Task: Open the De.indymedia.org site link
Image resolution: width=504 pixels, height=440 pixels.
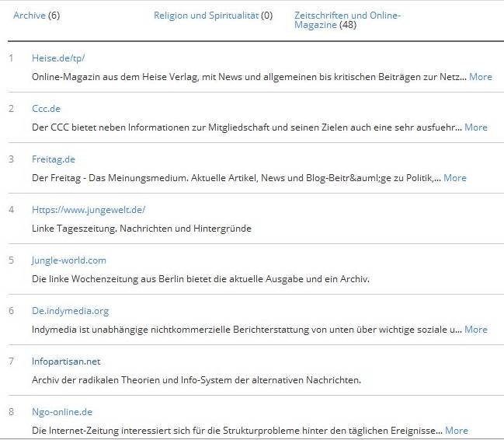Action: coord(71,311)
